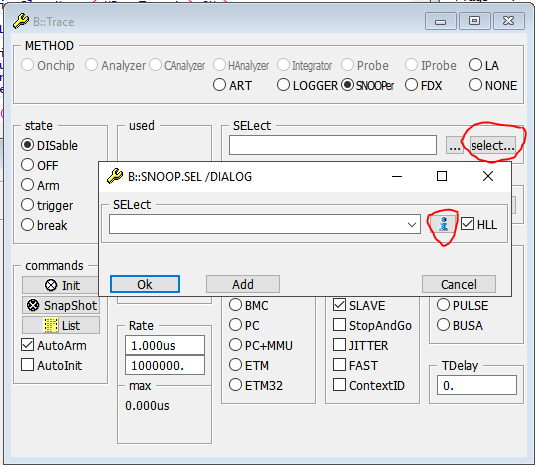535x465 pixels.
Task: Open the trace List view
Action: (x=61, y=325)
